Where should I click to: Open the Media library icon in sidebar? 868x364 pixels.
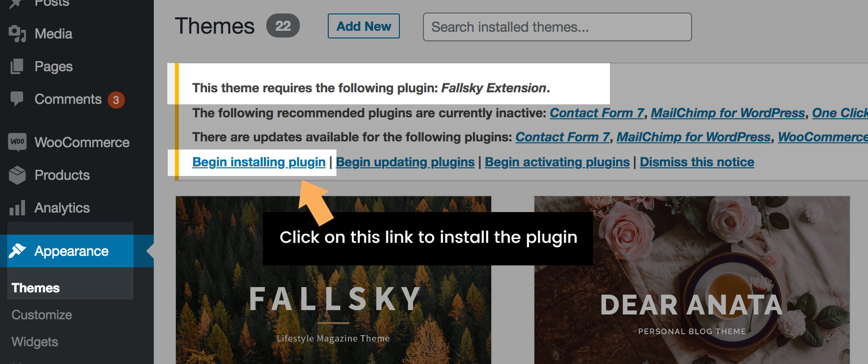[x=18, y=34]
